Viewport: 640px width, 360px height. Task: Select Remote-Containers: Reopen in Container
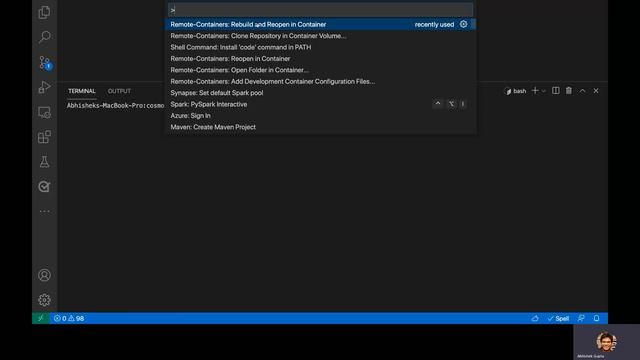pyautogui.click(x=320, y=58)
